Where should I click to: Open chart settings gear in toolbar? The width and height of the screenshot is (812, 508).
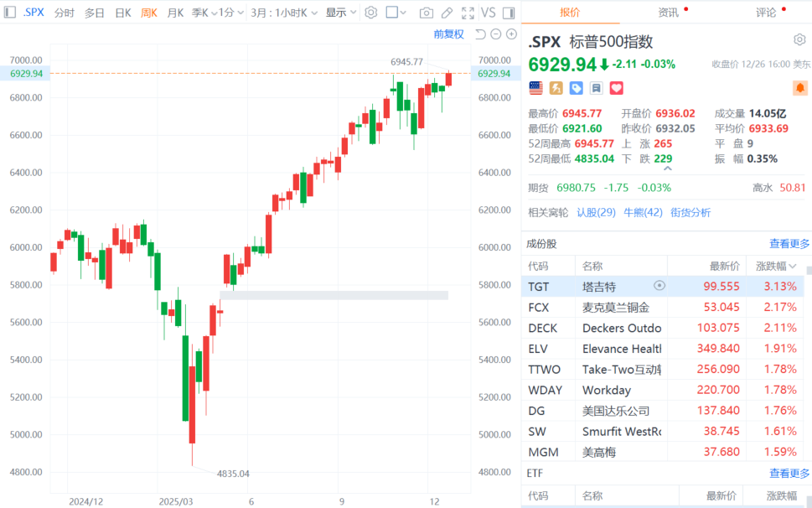click(x=371, y=13)
